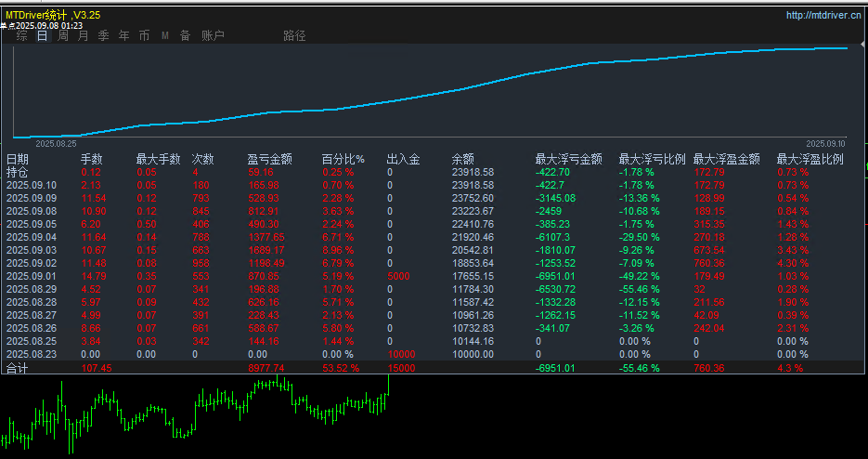Click the 最大浮盈金额 column header

[x=726, y=160]
